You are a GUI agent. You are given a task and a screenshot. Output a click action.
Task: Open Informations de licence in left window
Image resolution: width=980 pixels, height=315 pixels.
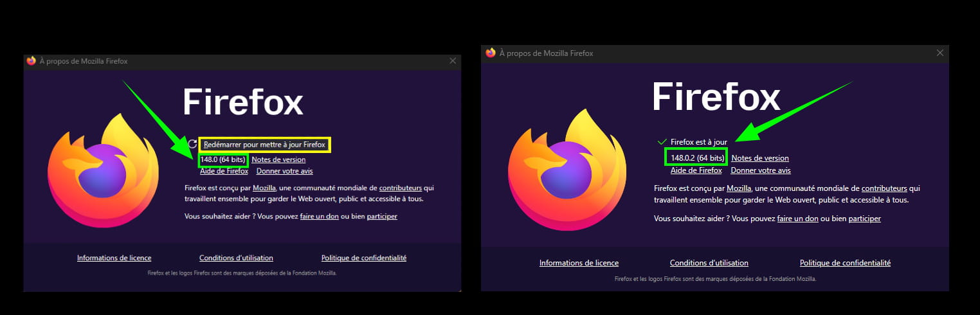114,258
